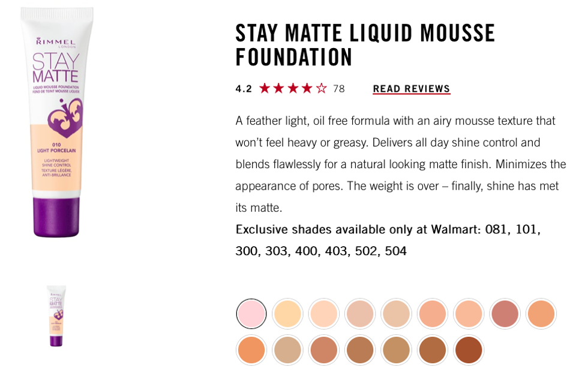Pick the fifth swatch in the top row
This screenshot has height=377, width=588.
point(396,314)
